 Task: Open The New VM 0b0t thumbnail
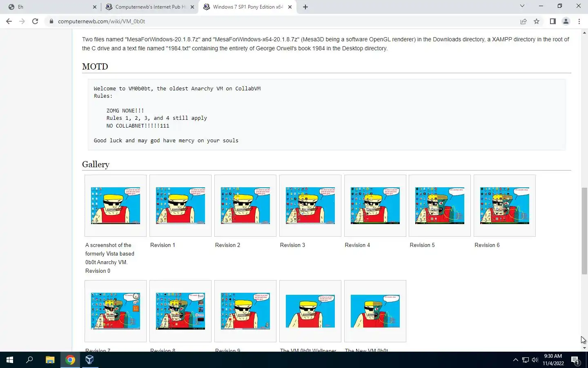point(375,311)
